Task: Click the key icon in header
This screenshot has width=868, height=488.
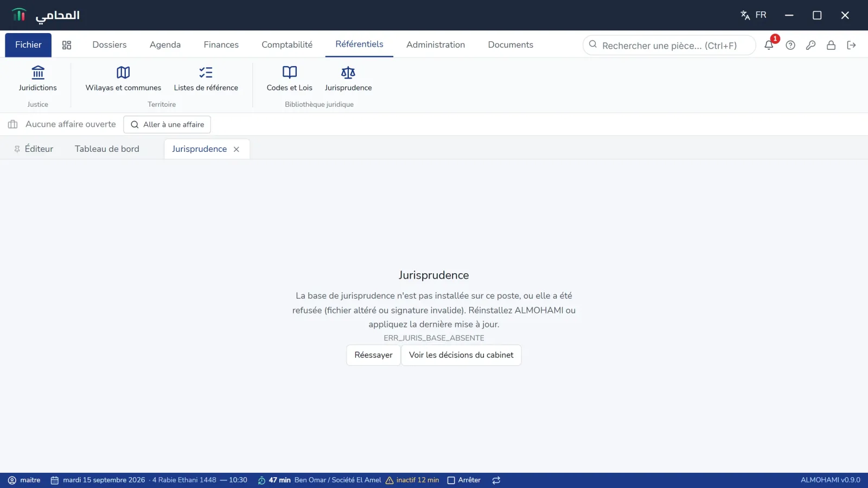Action: pos(810,45)
